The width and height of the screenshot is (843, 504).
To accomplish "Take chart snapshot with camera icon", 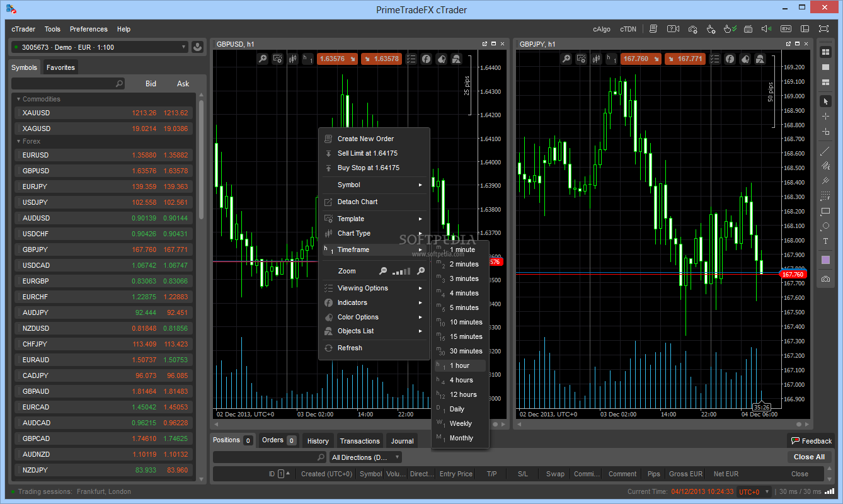I will pyautogui.click(x=825, y=278).
